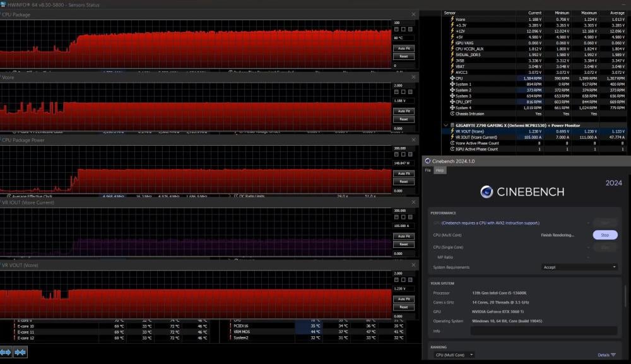Open the System Requirements Accept dropdown

coord(579,267)
